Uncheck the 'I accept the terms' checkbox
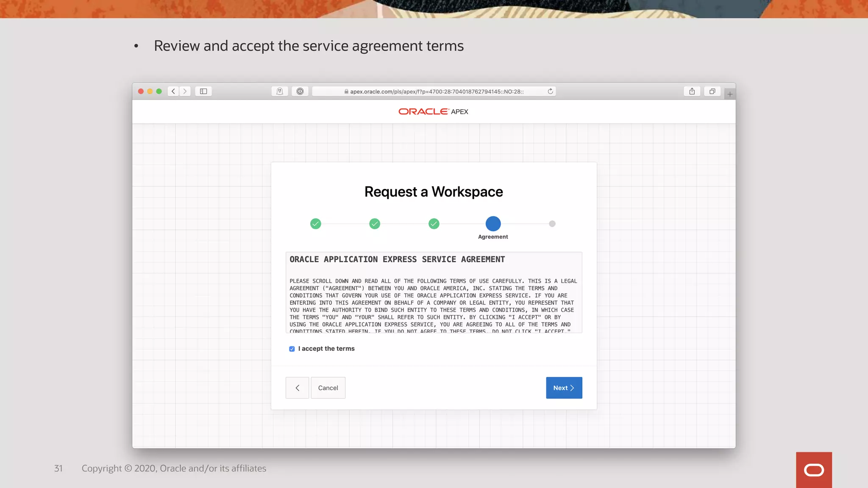Screen dimensions: 868x488 (292, 349)
